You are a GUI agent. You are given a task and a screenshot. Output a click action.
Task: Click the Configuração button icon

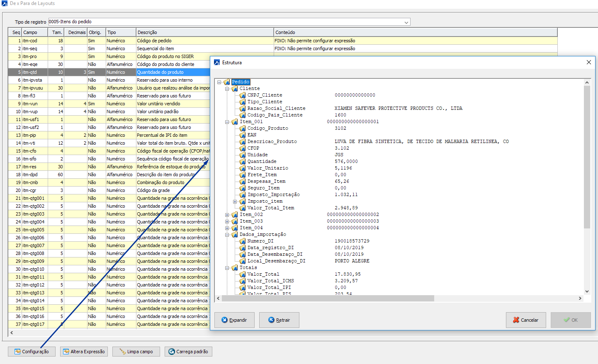[17, 352]
